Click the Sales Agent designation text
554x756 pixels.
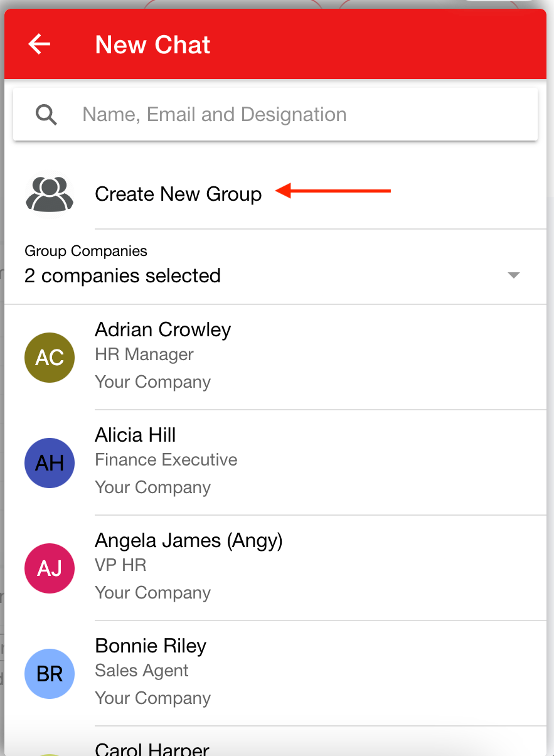142,671
